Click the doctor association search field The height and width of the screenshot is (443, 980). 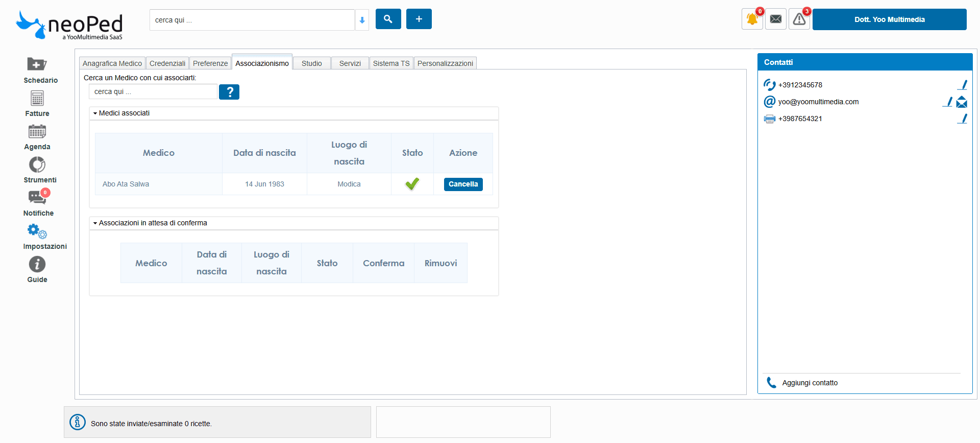tap(153, 92)
